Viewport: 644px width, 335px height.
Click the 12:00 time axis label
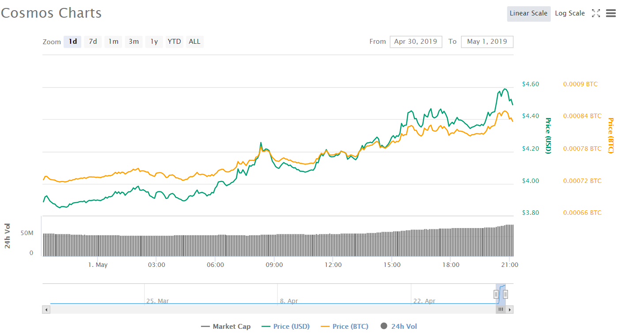coord(333,265)
